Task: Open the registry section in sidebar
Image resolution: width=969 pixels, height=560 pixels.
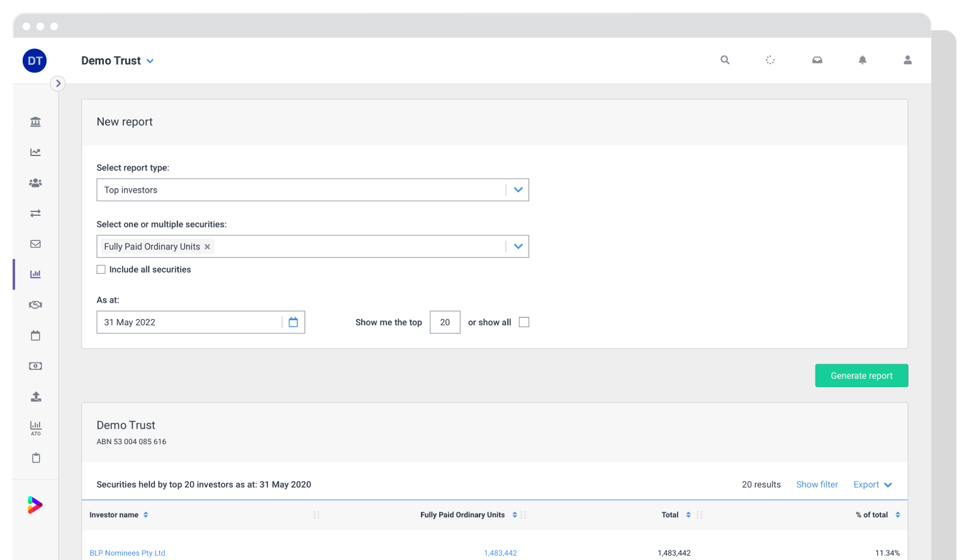Action: coord(36,121)
